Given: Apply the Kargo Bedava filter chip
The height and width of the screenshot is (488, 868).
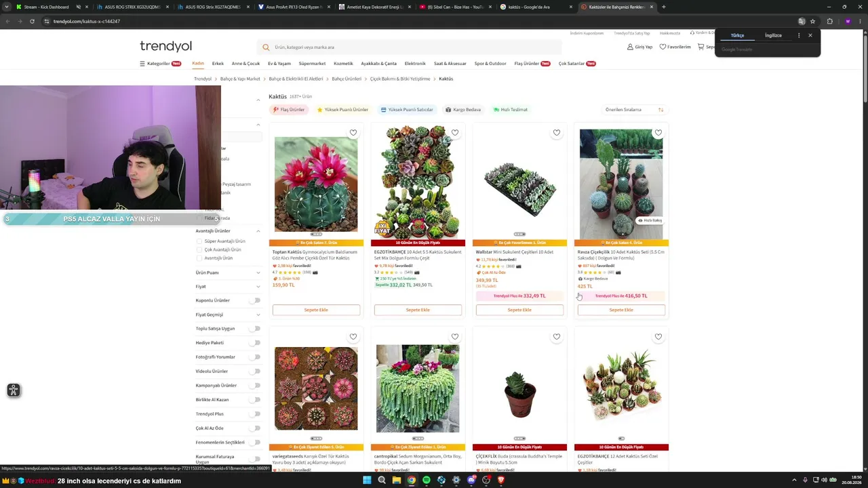Looking at the screenshot, I should tap(463, 110).
